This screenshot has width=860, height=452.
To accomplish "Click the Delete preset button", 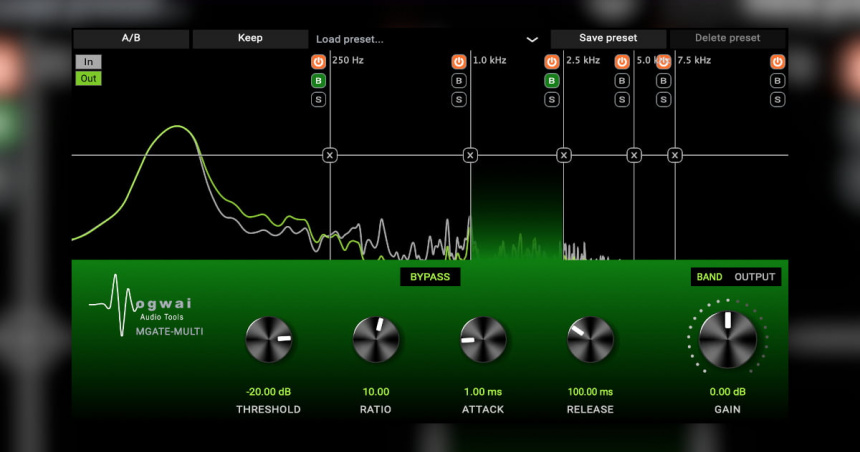I will [x=728, y=38].
